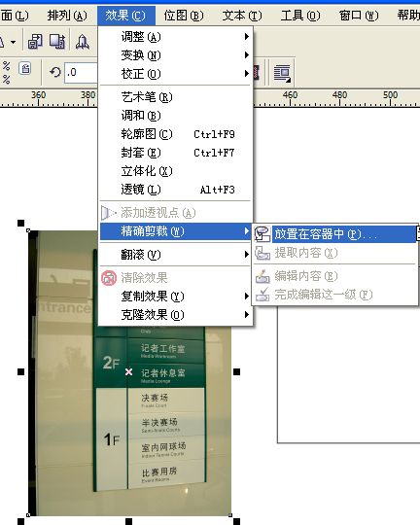This screenshot has width=420, height=525.
Task: Click the greyed 添加透视点(A) entry
Action: point(176,213)
